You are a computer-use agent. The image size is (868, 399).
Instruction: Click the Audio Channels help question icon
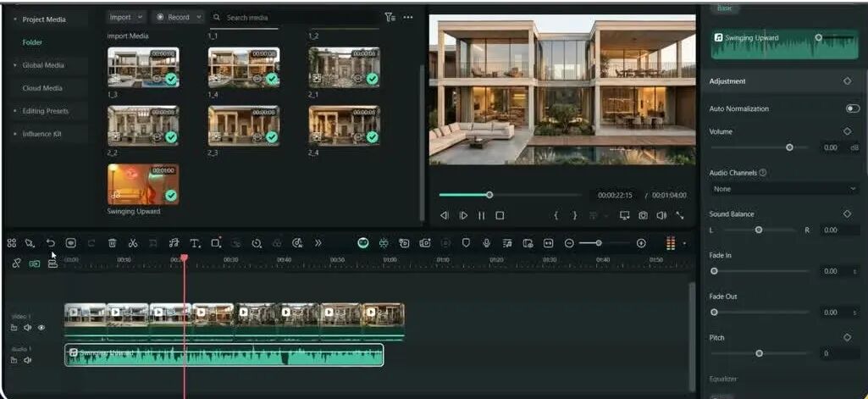(763, 173)
